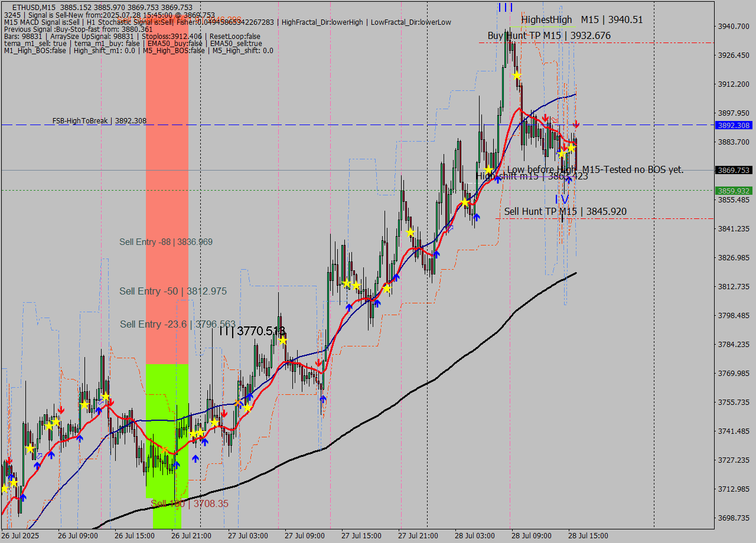The height and width of the screenshot is (543, 756).
Task: Click the red down arrow below the Buy Hunt peak
Action: (x=546, y=118)
